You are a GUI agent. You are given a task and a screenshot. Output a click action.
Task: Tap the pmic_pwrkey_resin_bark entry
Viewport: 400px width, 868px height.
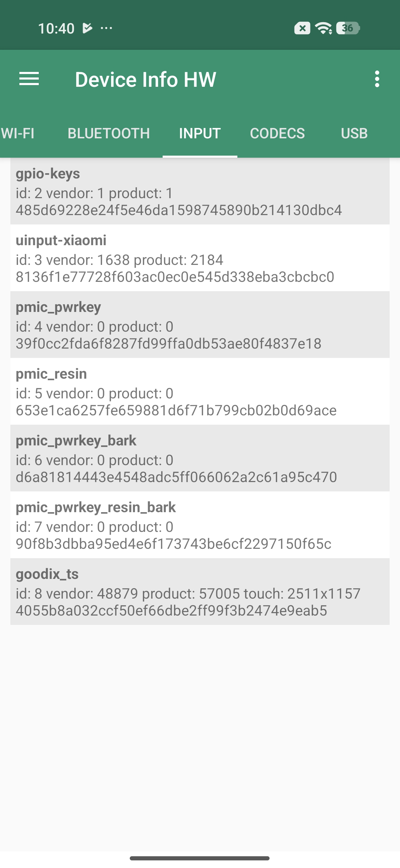point(200,525)
